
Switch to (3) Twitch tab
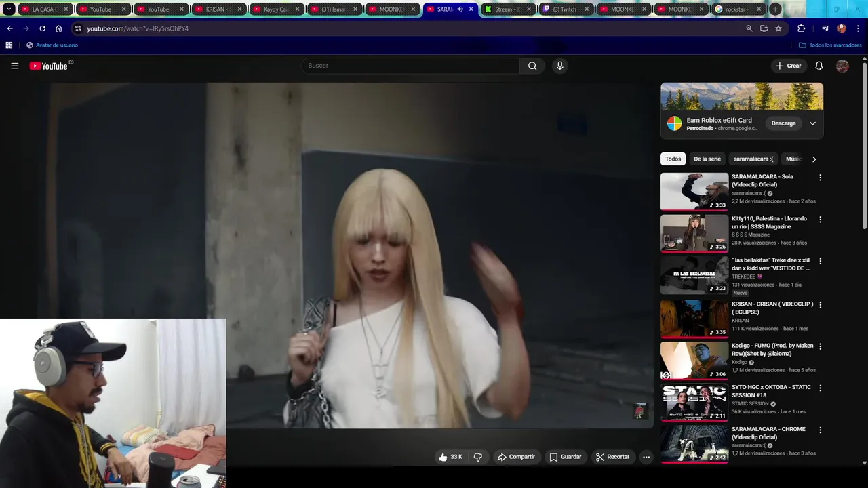point(565,9)
